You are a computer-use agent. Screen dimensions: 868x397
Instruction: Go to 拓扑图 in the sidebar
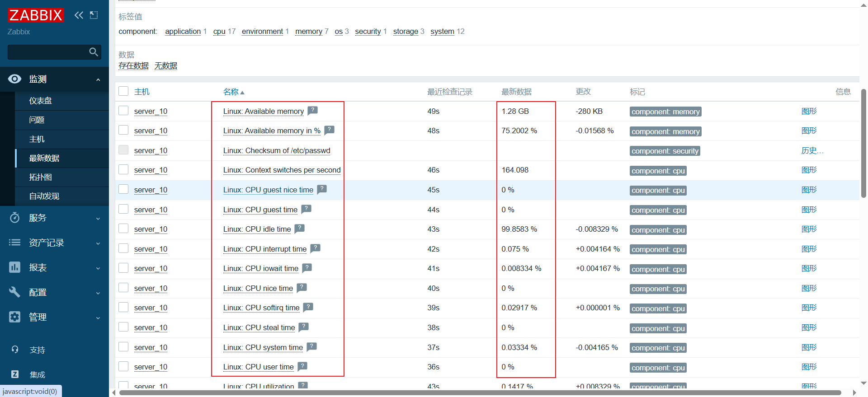click(41, 177)
